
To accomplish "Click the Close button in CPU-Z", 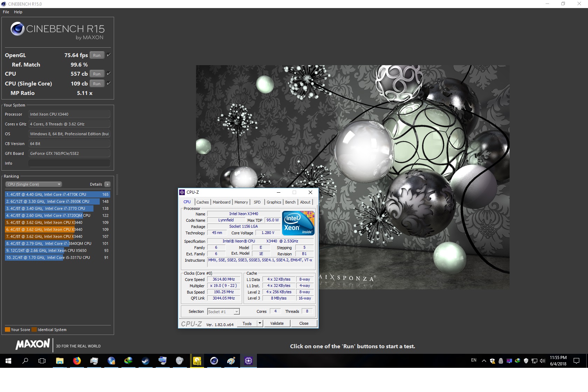I will click(304, 324).
